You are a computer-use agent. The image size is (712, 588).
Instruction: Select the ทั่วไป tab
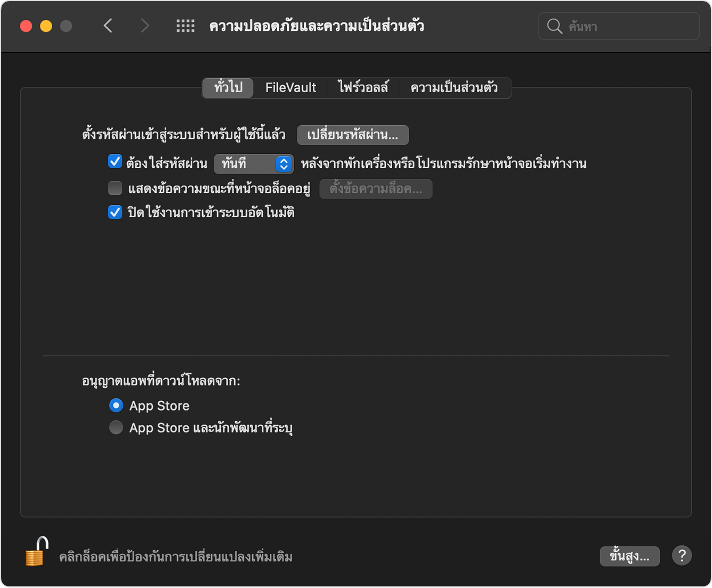(227, 87)
